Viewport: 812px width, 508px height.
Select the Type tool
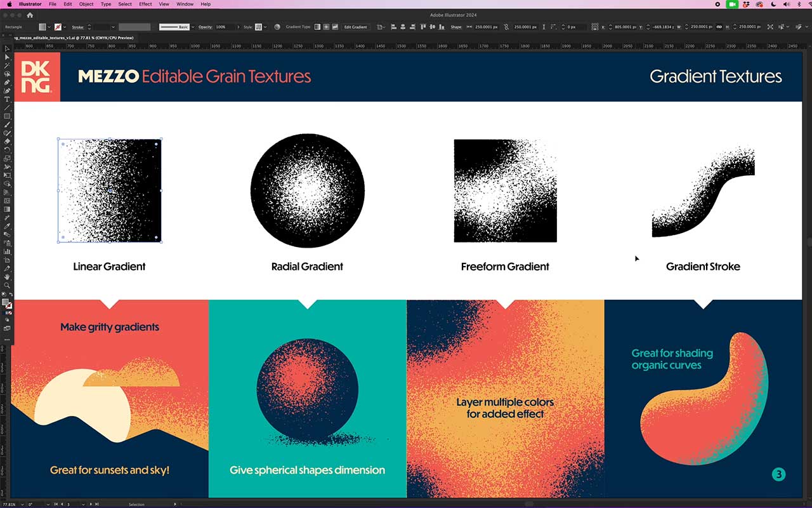pyautogui.click(x=8, y=99)
